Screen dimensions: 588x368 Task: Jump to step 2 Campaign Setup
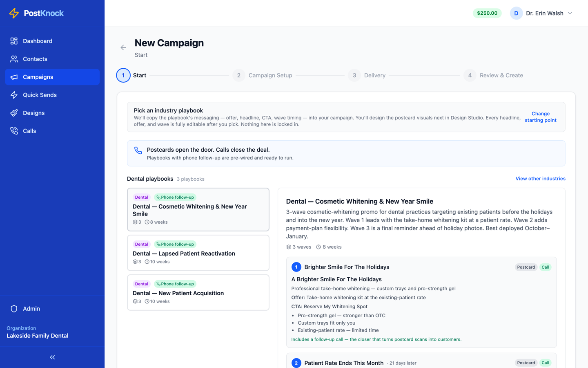coord(263,75)
